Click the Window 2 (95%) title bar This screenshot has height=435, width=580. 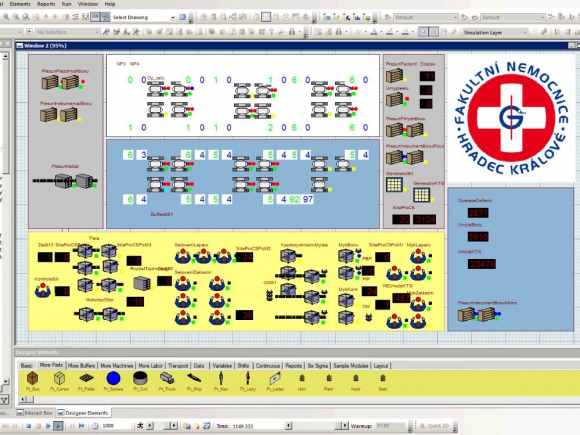292,45
